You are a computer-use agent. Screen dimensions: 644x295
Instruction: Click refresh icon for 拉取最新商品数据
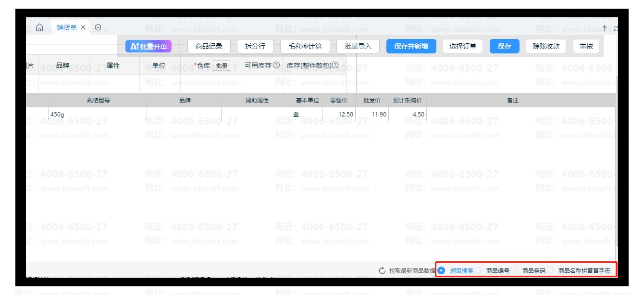382,271
